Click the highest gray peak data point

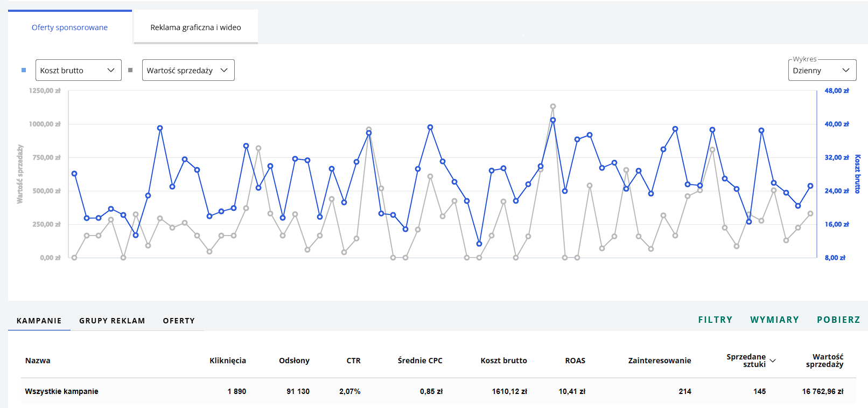[x=553, y=107]
